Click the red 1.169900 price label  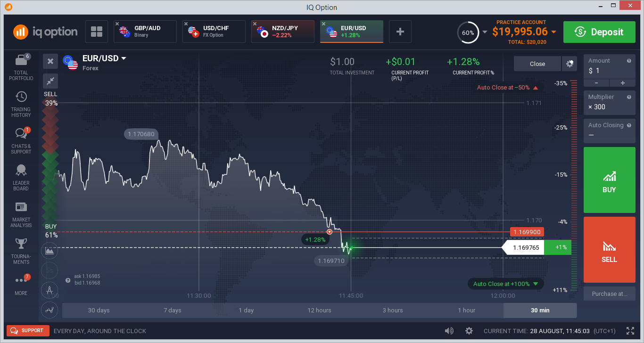click(x=527, y=232)
